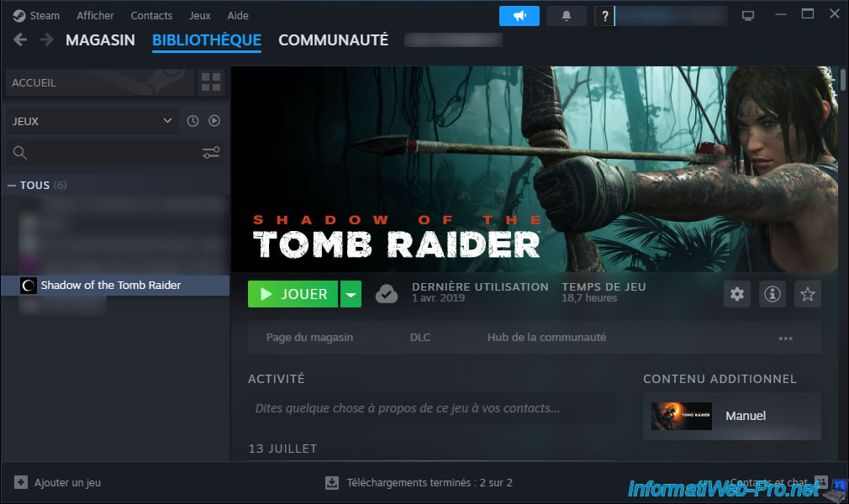Viewport: 849px width, 504px height.
Task: Open the DLC link
Action: pos(420,338)
